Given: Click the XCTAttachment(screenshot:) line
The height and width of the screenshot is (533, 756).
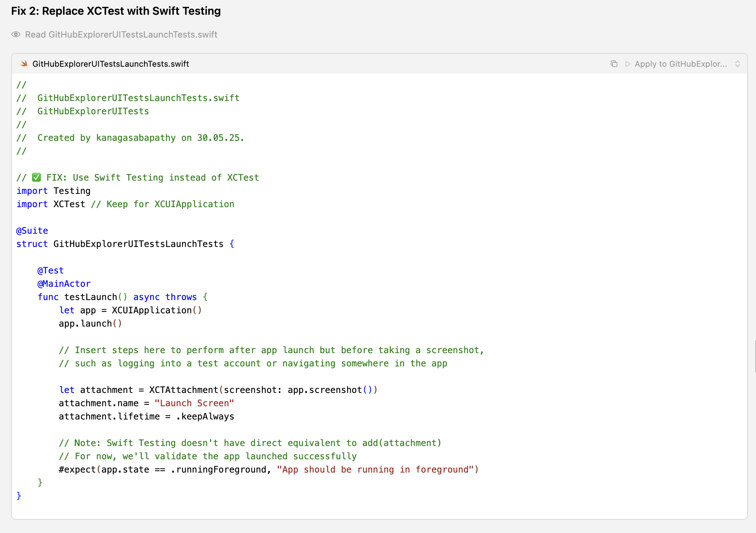Looking at the screenshot, I should 218,390.
